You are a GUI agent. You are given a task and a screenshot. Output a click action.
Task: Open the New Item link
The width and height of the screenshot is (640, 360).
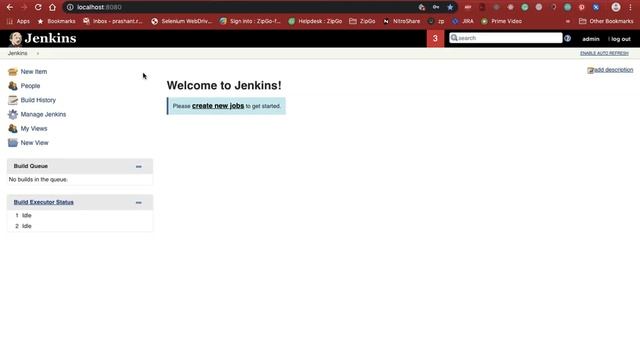coord(34,72)
